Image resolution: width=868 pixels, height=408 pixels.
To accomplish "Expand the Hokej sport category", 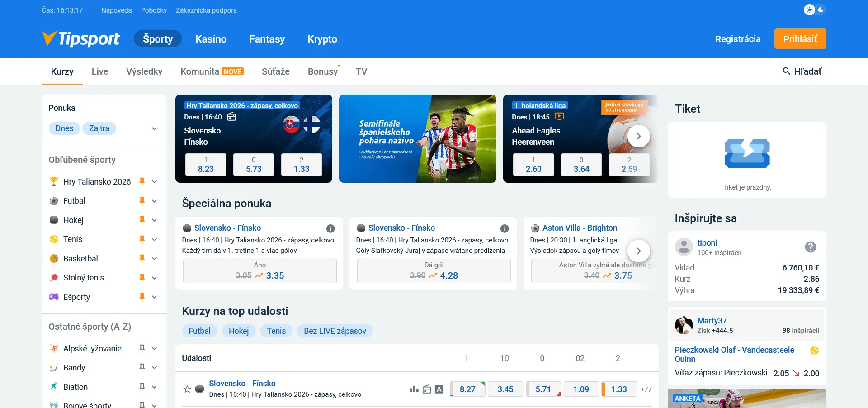I will 154,220.
